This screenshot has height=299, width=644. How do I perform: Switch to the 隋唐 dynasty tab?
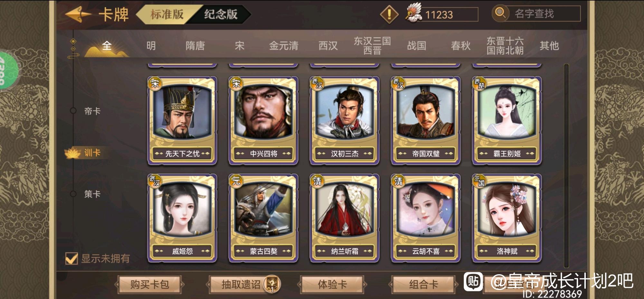coord(195,46)
